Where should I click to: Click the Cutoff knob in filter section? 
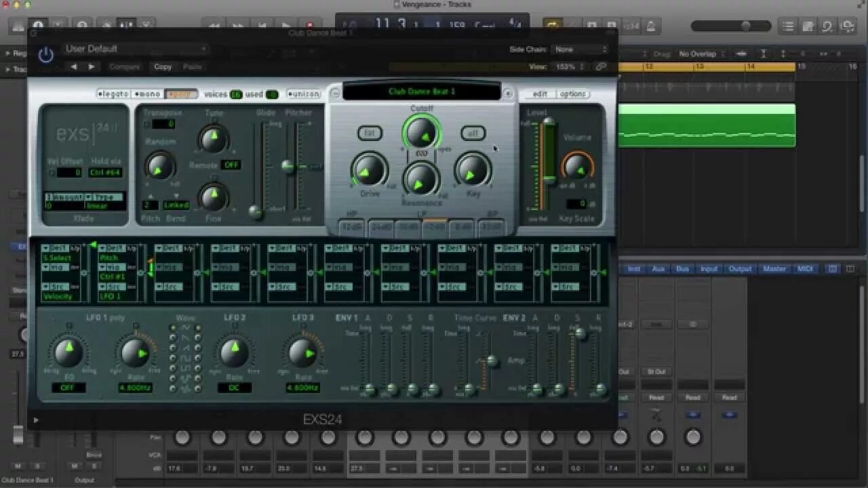[421, 133]
